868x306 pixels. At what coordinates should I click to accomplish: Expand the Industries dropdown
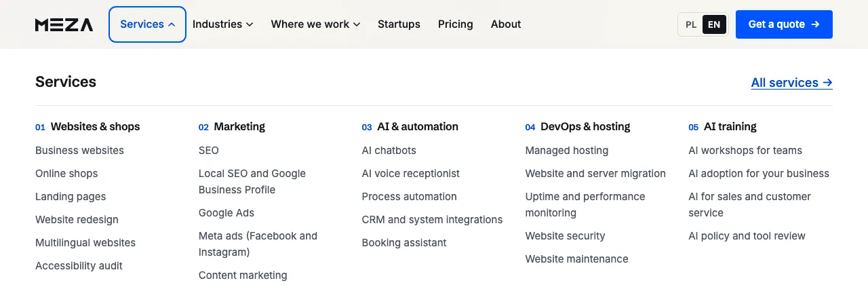click(x=222, y=24)
